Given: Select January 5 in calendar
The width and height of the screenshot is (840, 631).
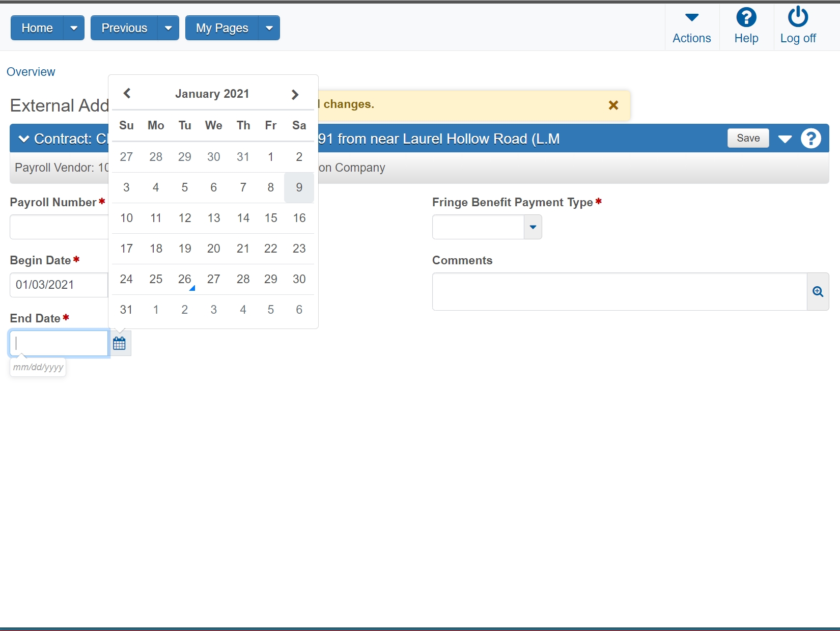Looking at the screenshot, I should tap(185, 187).
